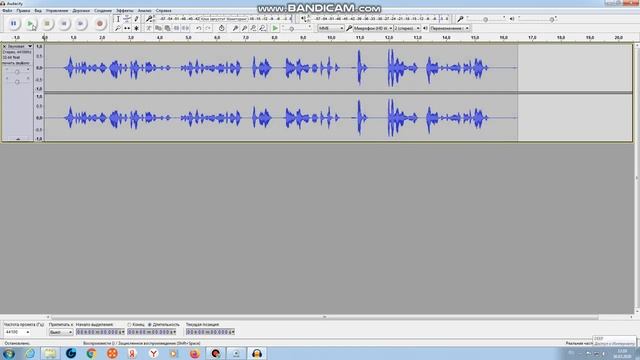Viewport: 640px width, 360px height.
Task: Collapse the track with the bottom arrow
Action: point(18,139)
